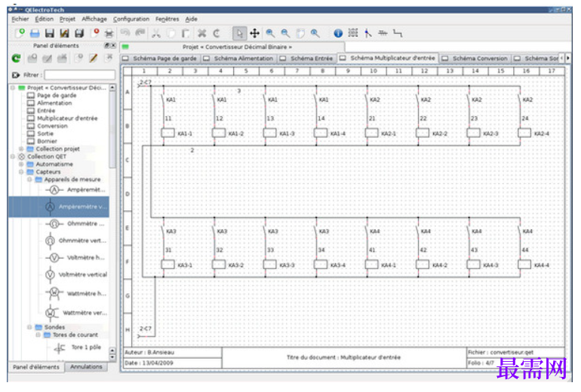Zoom in on the diagram

(270, 33)
